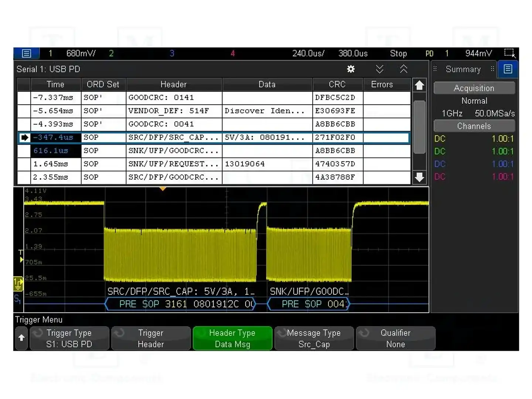Click the selected row arrow marker

point(24,137)
